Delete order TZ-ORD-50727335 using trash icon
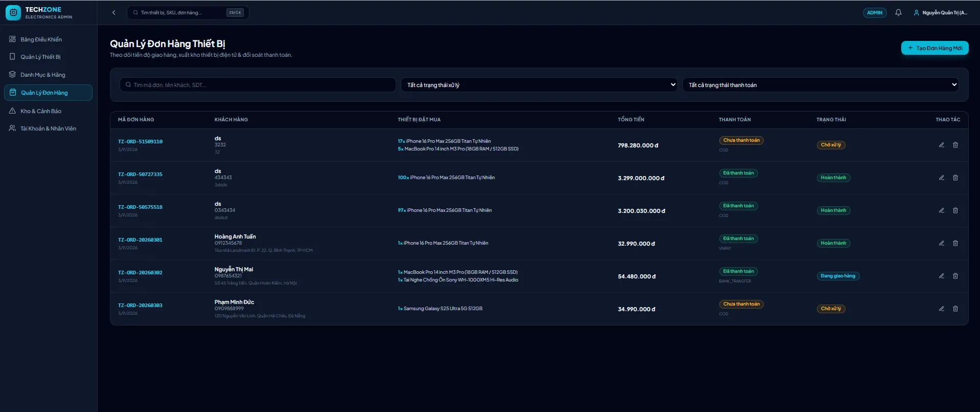Screen dimensions: 980x412 tap(955, 178)
